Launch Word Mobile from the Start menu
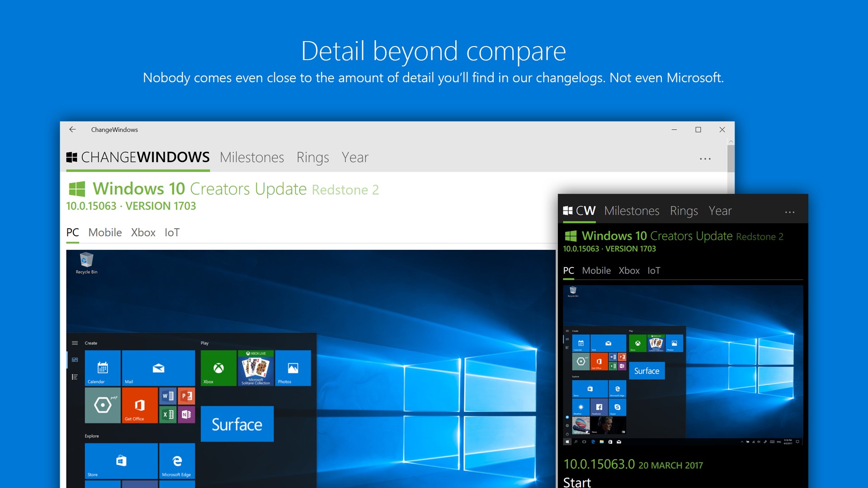 (167, 396)
